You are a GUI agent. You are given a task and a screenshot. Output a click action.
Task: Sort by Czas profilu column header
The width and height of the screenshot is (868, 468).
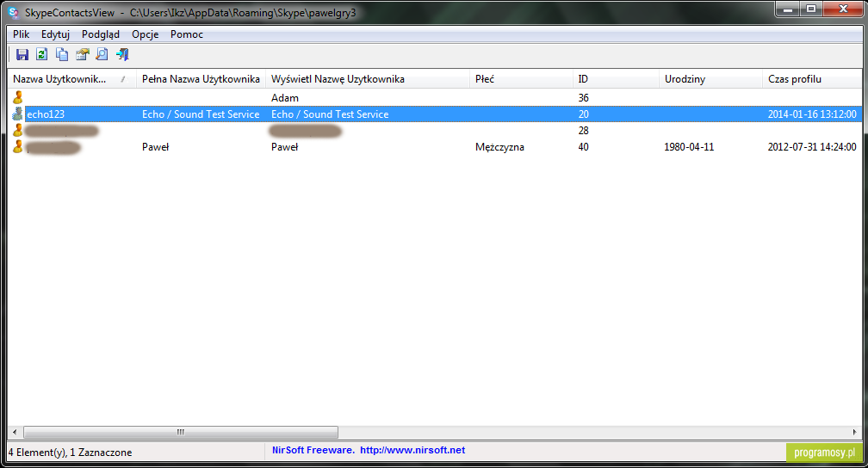[x=812, y=79]
